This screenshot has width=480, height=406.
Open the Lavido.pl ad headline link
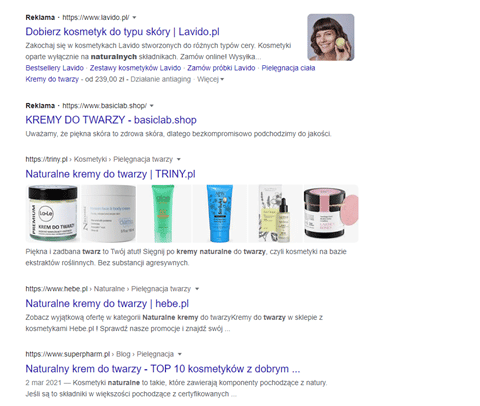(x=122, y=32)
